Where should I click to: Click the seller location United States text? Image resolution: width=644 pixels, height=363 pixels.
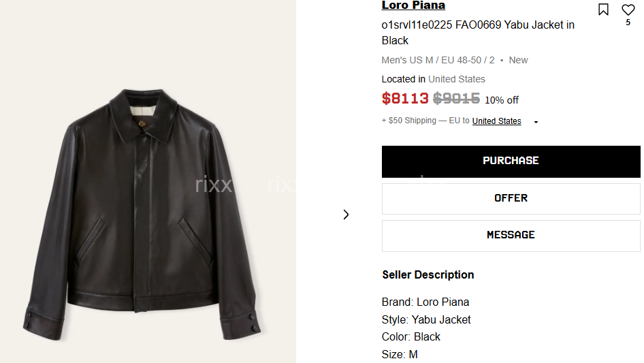click(456, 79)
